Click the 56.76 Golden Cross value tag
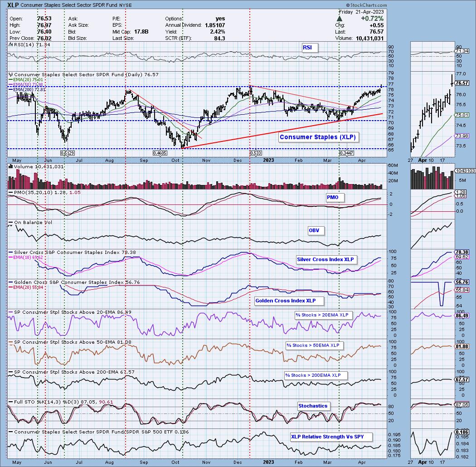This screenshot has height=467, width=476. (462, 282)
